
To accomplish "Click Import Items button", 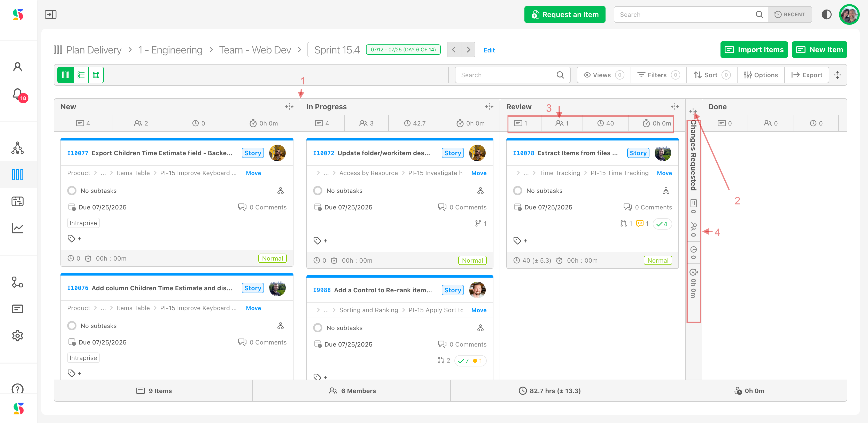I will tap(754, 50).
